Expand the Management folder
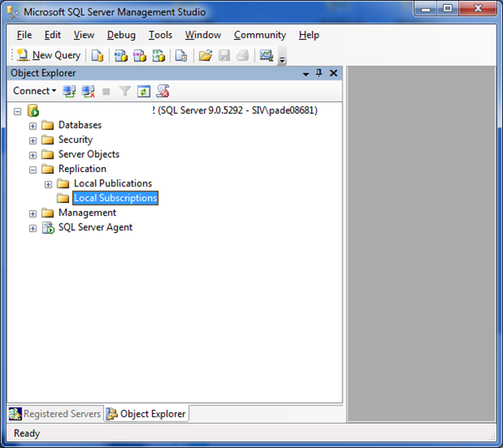The height and width of the screenshot is (448, 503). [x=32, y=214]
